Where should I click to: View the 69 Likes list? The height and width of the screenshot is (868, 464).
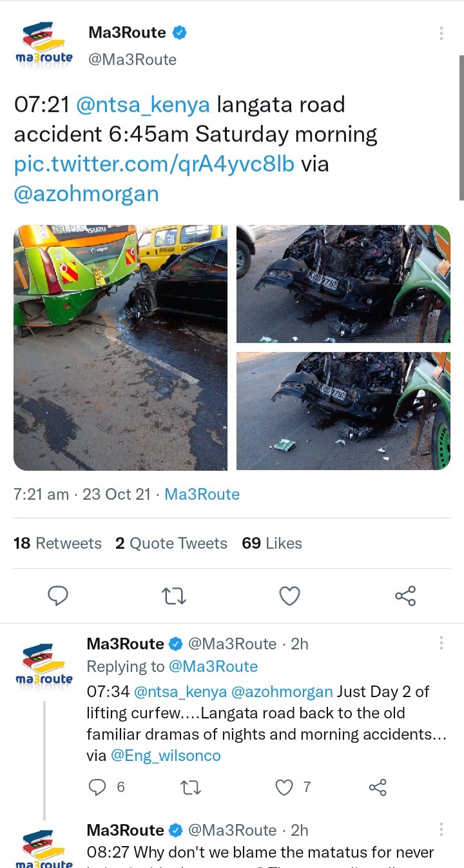tap(272, 544)
